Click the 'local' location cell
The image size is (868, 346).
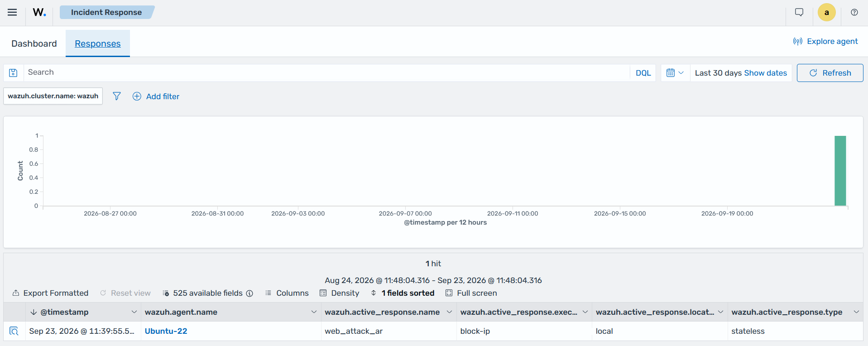click(x=660, y=331)
